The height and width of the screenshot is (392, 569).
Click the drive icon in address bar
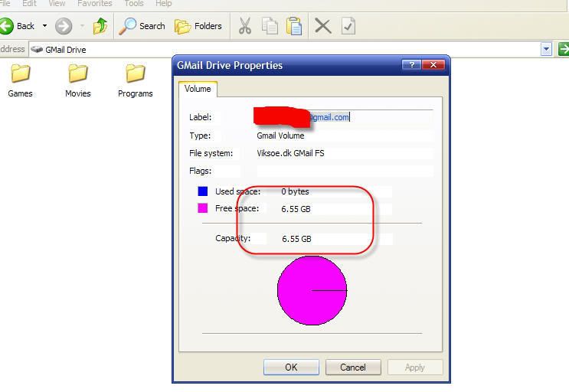point(37,49)
